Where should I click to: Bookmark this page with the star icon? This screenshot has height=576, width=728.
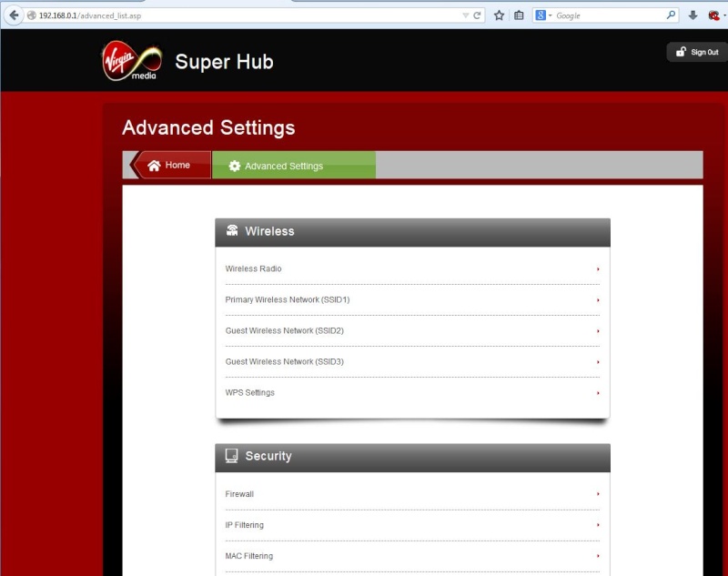499,15
